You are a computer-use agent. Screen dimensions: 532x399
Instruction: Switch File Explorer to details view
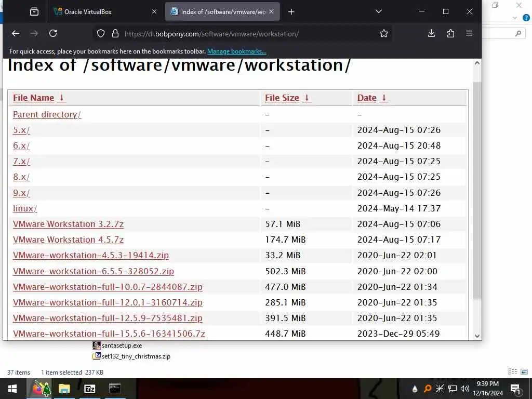(x=513, y=372)
